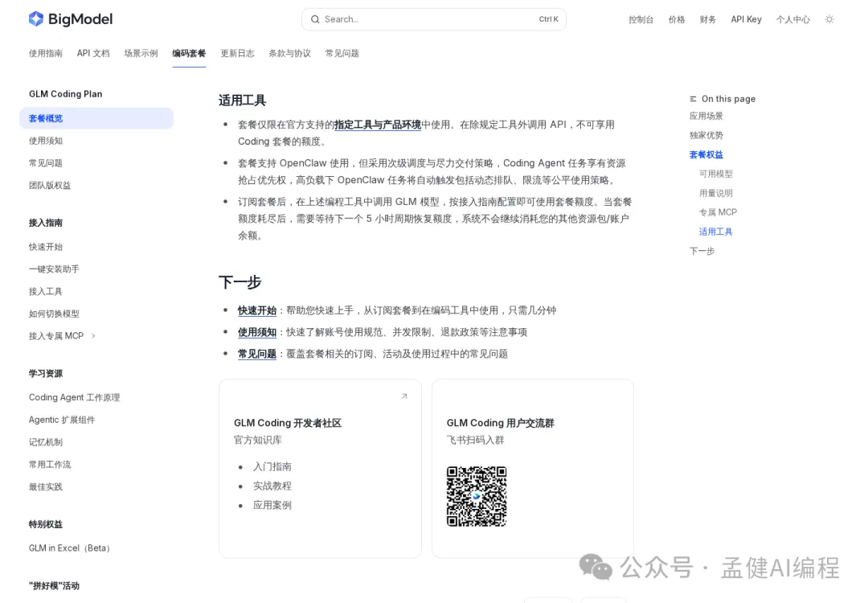Switch to the top 常见问题 tab

click(342, 53)
